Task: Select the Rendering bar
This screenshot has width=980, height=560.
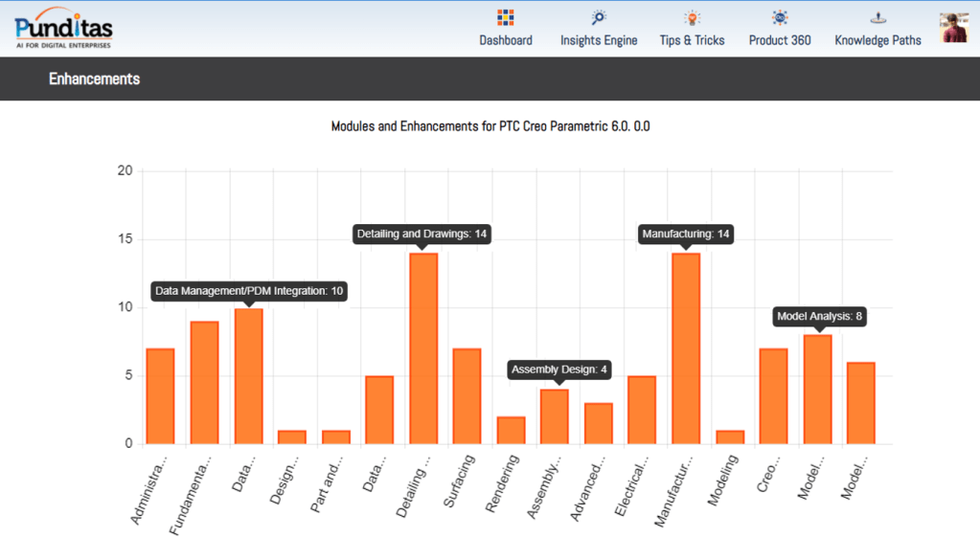Action: (x=511, y=431)
